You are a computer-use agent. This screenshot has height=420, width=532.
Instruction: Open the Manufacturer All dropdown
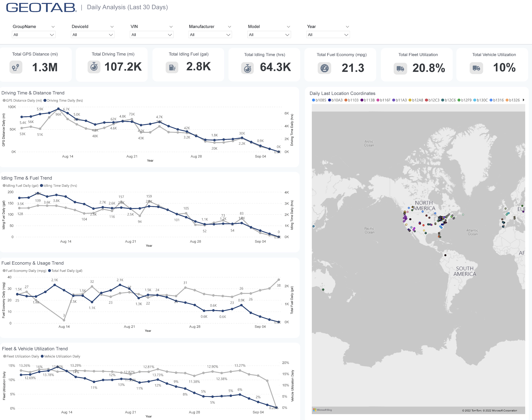pos(210,35)
